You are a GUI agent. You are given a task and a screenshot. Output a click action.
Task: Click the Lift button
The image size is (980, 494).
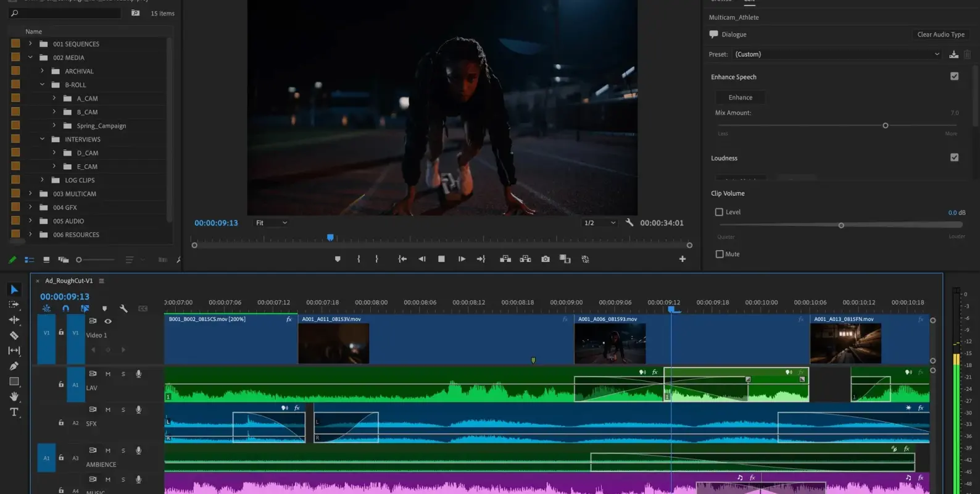[505, 259]
